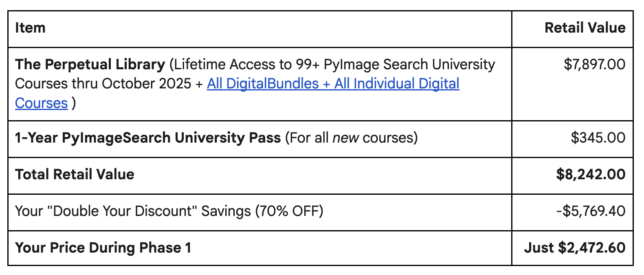
Task: Click the Retail Value column header
Action: pyautogui.click(x=585, y=28)
